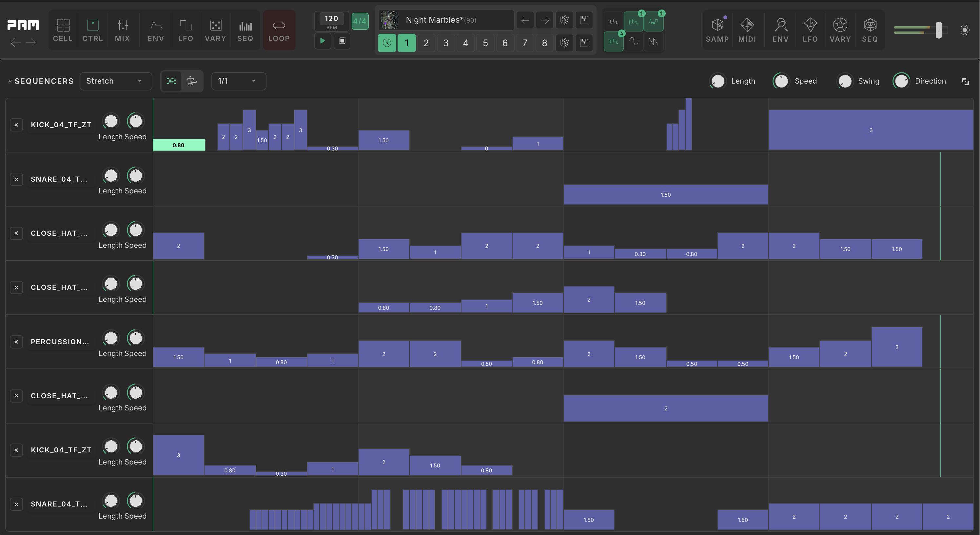The height and width of the screenshot is (535, 980).
Task: Expand the sequencer panel via corner icon
Action: (965, 81)
